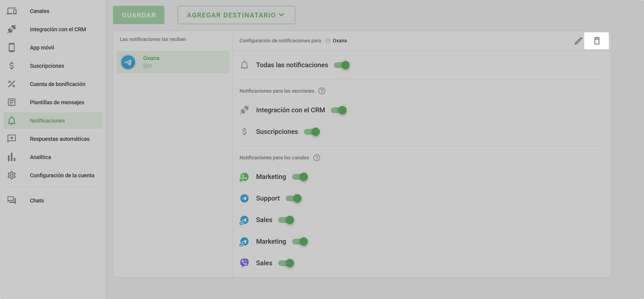Toggle Todas las notificaciones switch

[x=342, y=65]
